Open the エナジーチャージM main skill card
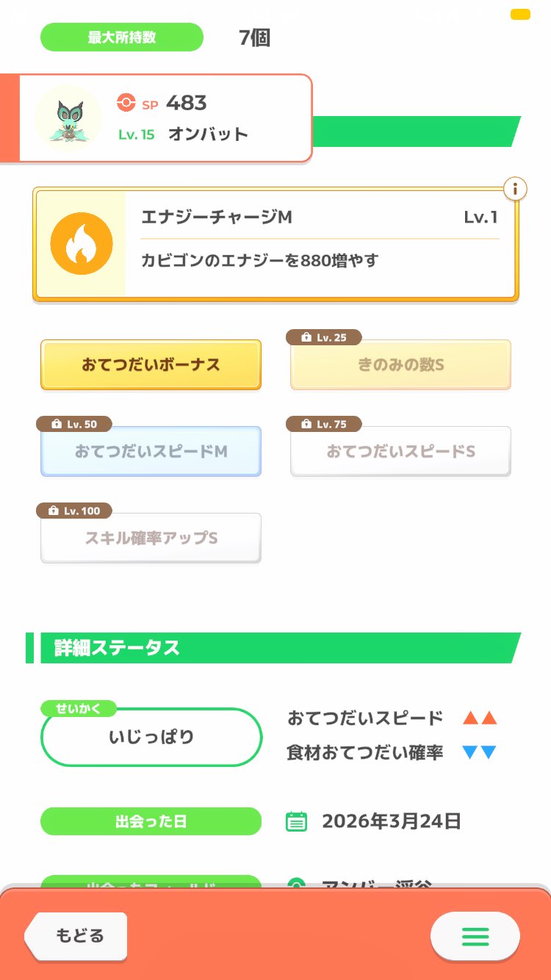This screenshot has width=551, height=980. pyautogui.click(x=320, y=244)
